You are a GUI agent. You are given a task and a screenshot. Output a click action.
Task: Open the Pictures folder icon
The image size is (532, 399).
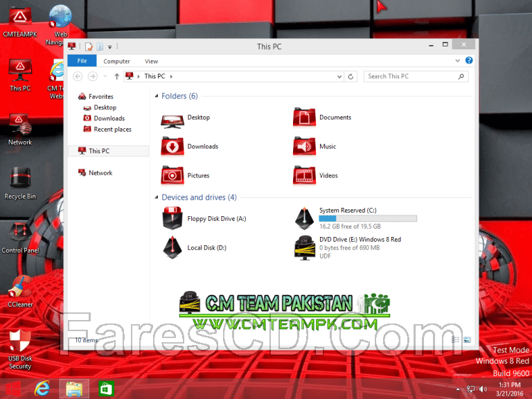pos(172,175)
